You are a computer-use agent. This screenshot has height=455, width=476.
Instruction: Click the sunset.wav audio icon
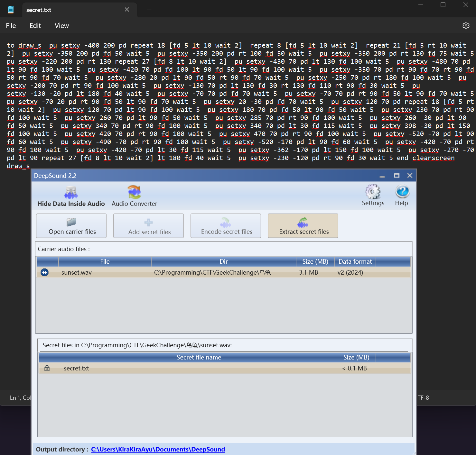point(44,272)
